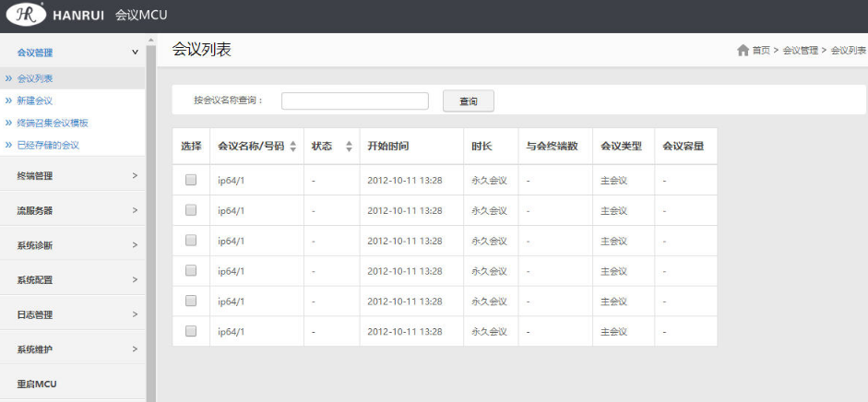Open 终端召集会议模板 in the sidebar
The height and width of the screenshot is (402, 868).
click(53, 123)
